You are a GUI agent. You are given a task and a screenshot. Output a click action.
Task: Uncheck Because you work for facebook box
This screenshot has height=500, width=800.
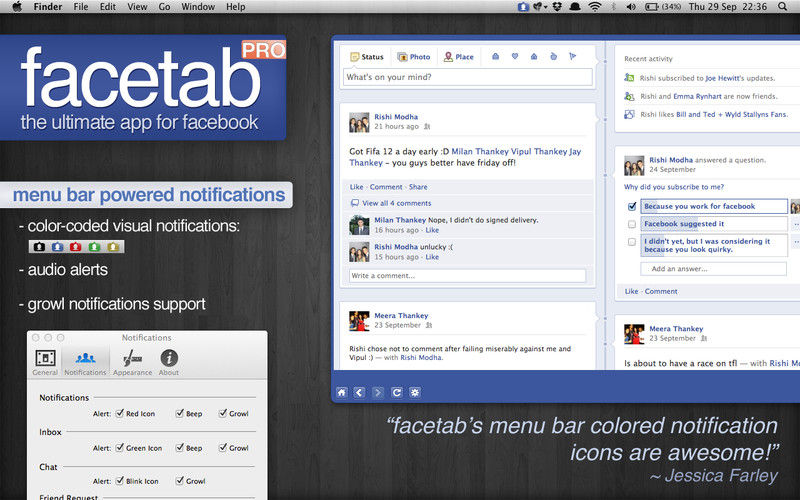[x=632, y=206]
